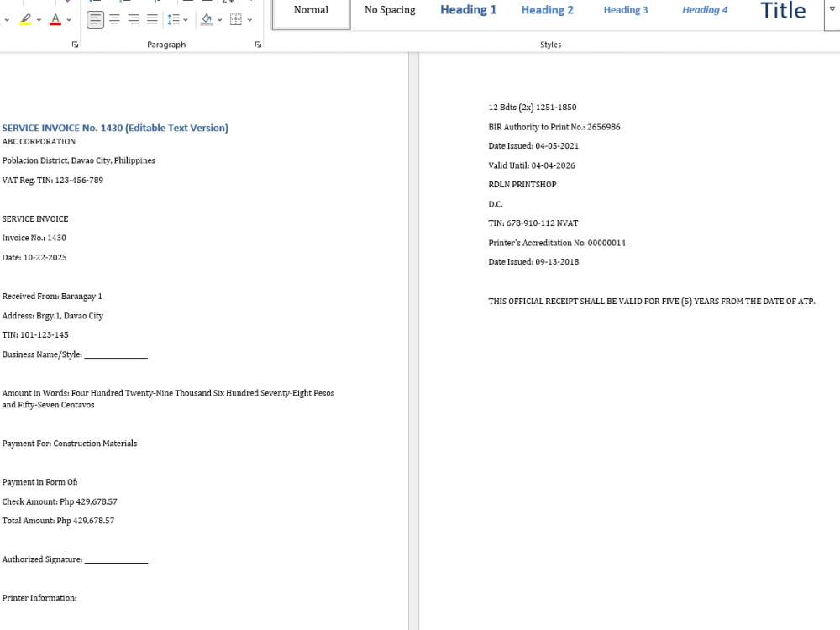Click the Printer Information line
Viewport: 840px width, 630px height.
coord(39,598)
